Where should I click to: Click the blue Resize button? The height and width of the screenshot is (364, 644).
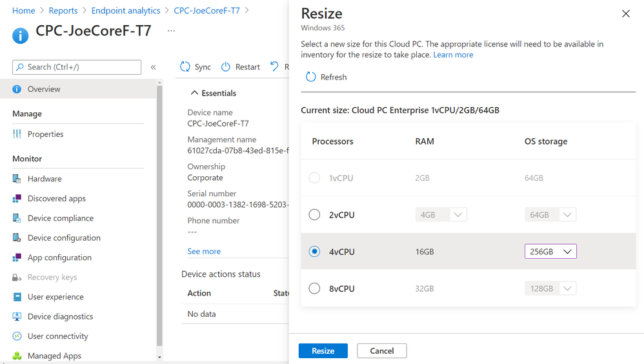(323, 350)
